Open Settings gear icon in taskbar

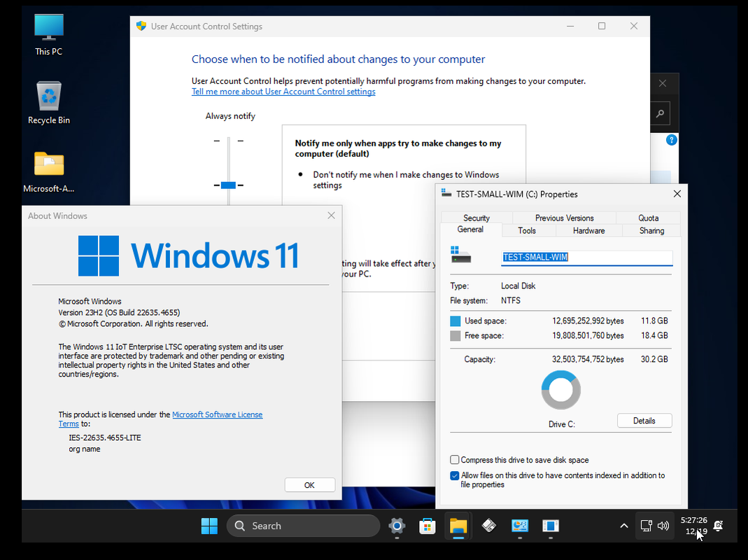tap(397, 526)
